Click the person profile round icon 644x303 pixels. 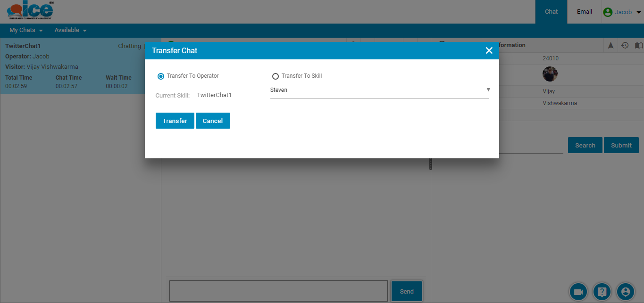626,292
